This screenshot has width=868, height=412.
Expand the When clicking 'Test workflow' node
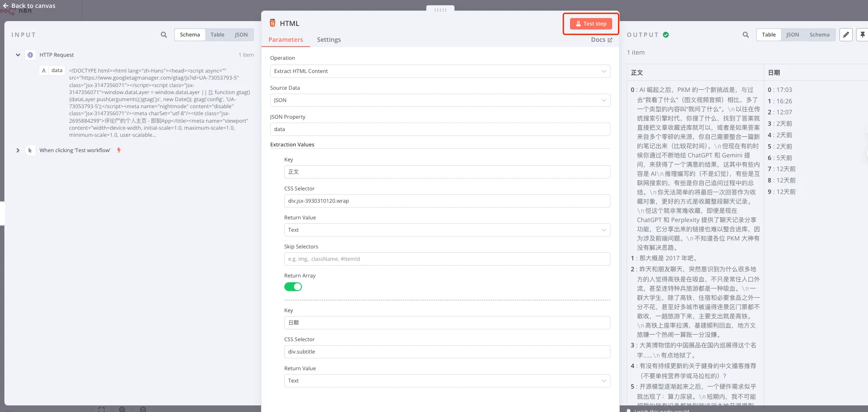(x=18, y=150)
